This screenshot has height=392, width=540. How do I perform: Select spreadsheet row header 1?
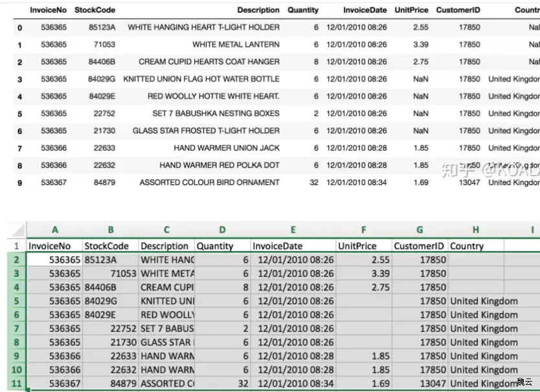[x=17, y=246]
